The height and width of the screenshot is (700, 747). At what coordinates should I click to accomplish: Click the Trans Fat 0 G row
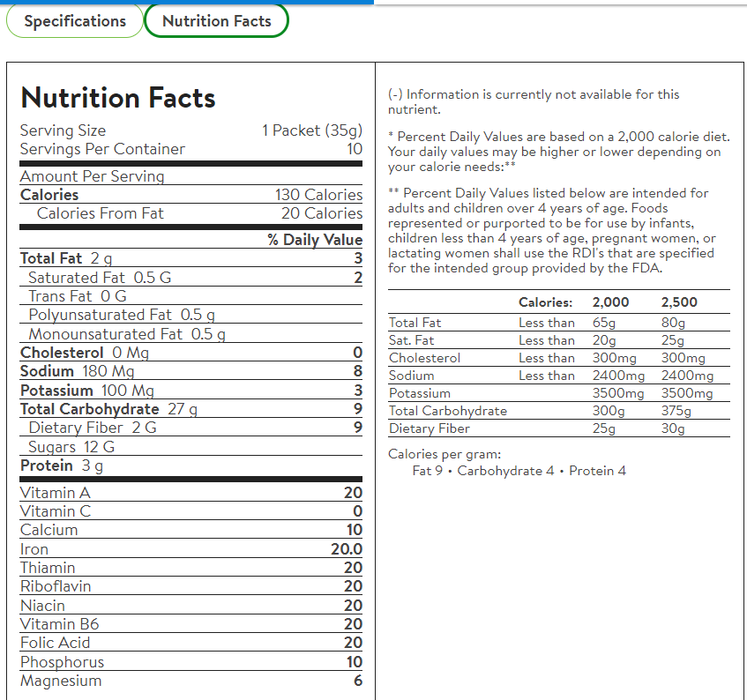pyautogui.click(x=78, y=296)
